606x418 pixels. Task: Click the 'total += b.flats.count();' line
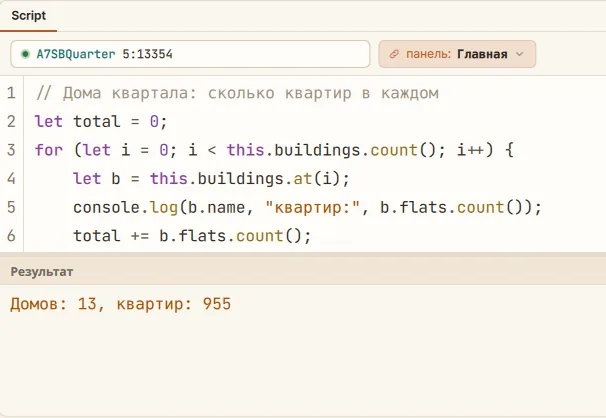(192, 236)
